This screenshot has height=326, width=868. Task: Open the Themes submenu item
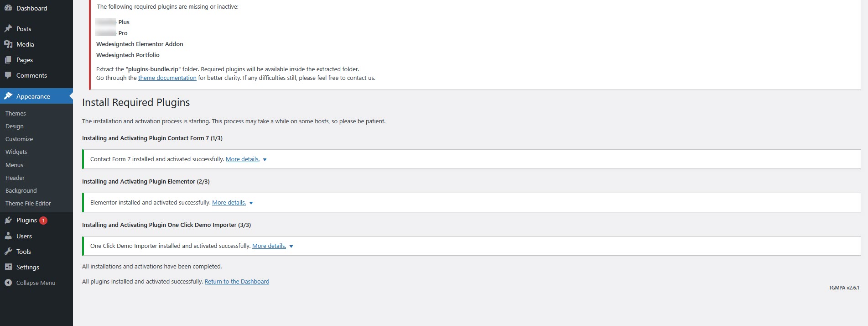click(x=16, y=114)
